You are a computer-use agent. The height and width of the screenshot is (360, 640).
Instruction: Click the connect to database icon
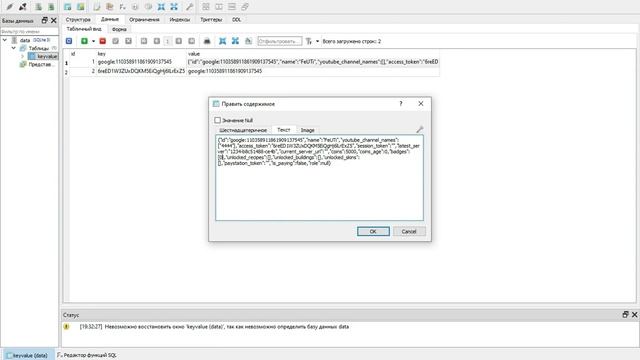[10, 7]
